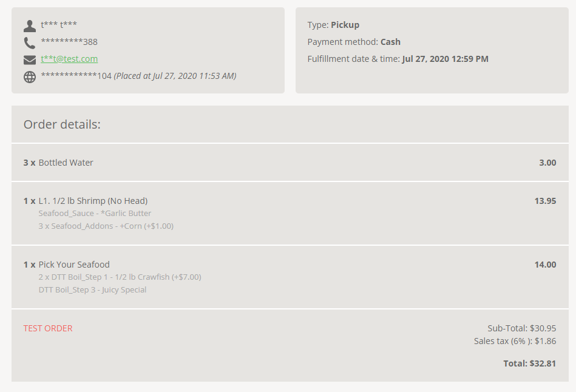Click the globe IP address icon
This screenshot has height=392, width=576.
(x=30, y=77)
